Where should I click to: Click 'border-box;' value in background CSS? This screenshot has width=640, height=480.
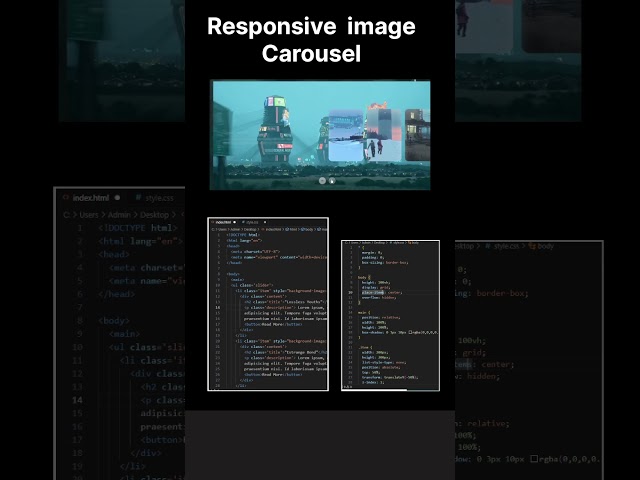click(502, 293)
